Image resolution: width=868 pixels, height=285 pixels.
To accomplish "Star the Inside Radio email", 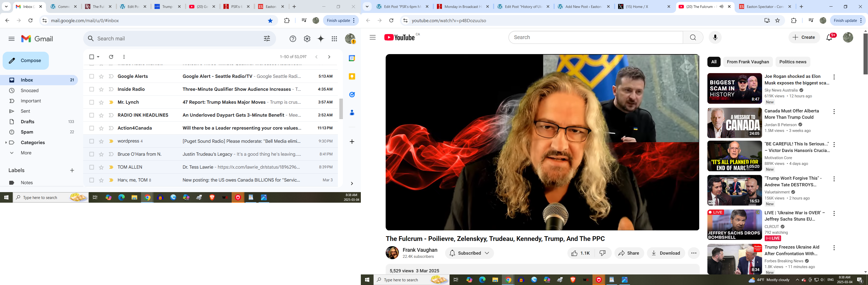I will click(x=101, y=89).
